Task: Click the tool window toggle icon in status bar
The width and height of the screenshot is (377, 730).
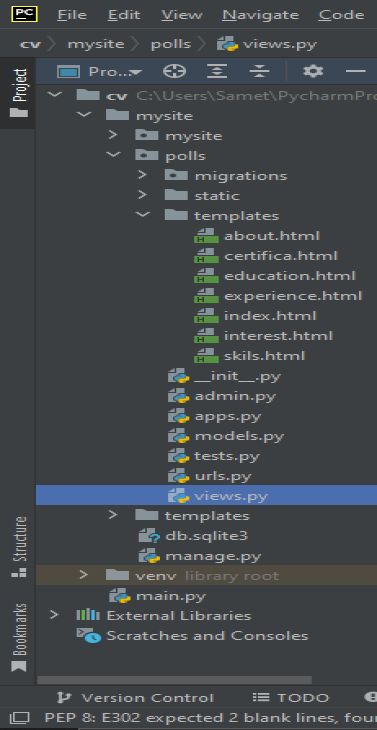Action: pos(19,717)
